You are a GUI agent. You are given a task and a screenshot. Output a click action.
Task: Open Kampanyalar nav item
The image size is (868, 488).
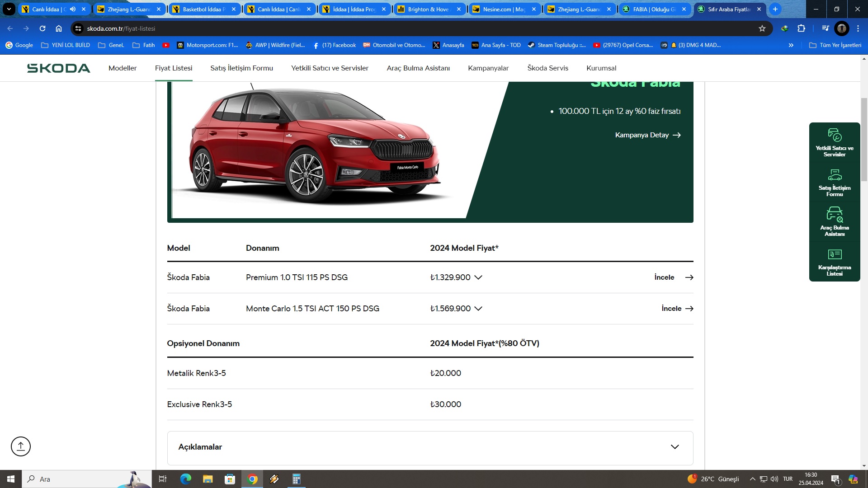coord(488,68)
